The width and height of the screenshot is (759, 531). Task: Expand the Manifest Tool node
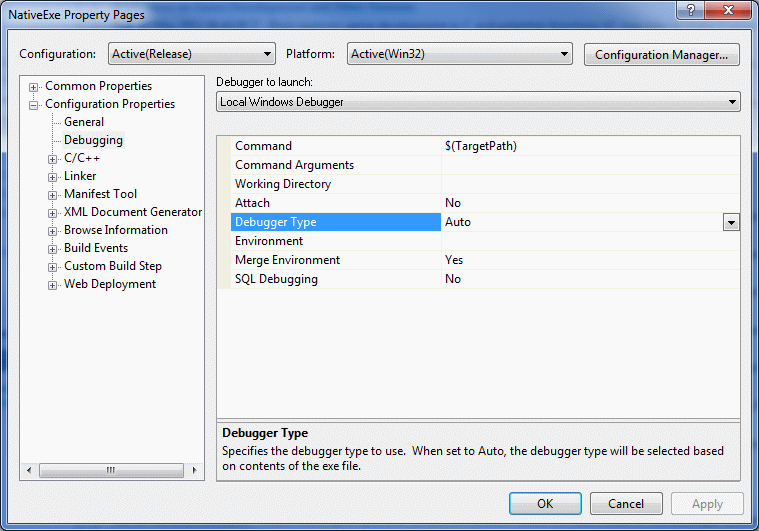pos(53,194)
